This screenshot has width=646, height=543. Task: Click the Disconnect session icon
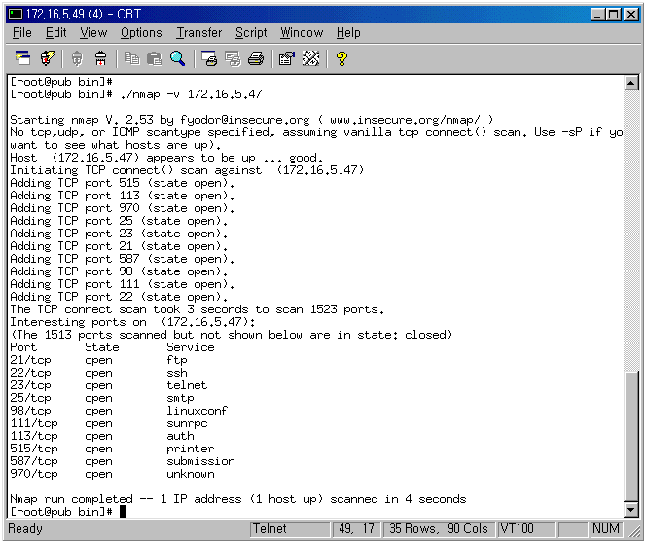(100, 59)
